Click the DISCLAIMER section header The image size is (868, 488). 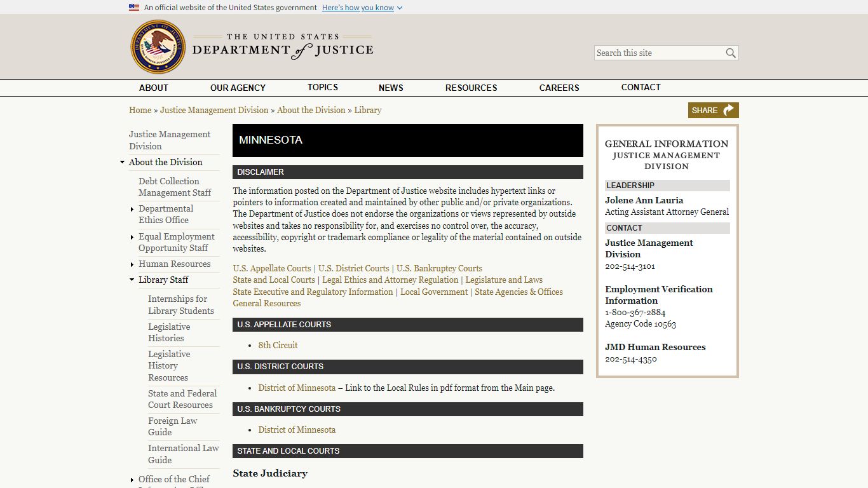408,172
